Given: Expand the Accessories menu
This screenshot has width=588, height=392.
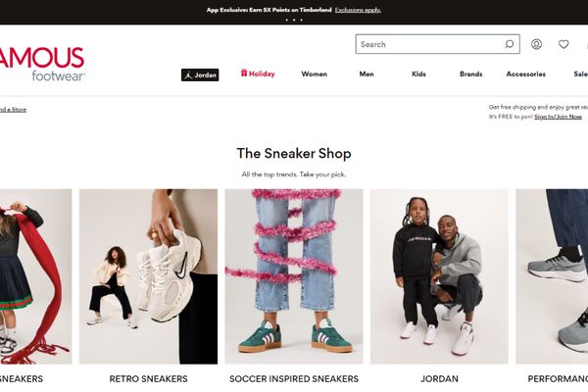Looking at the screenshot, I should point(525,73).
